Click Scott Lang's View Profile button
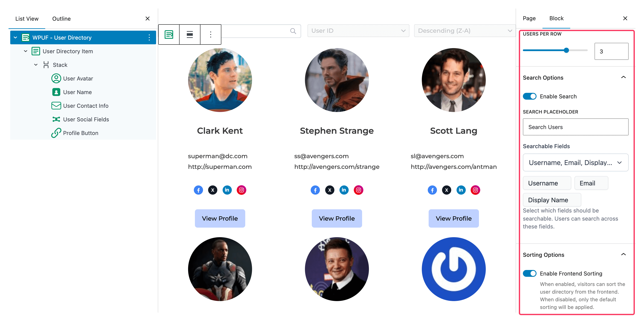Image resolution: width=644 pixels, height=323 pixels. click(454, 218)
